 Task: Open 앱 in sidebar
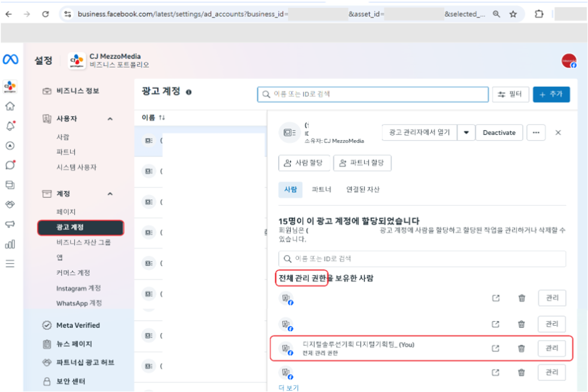point(60,258)
